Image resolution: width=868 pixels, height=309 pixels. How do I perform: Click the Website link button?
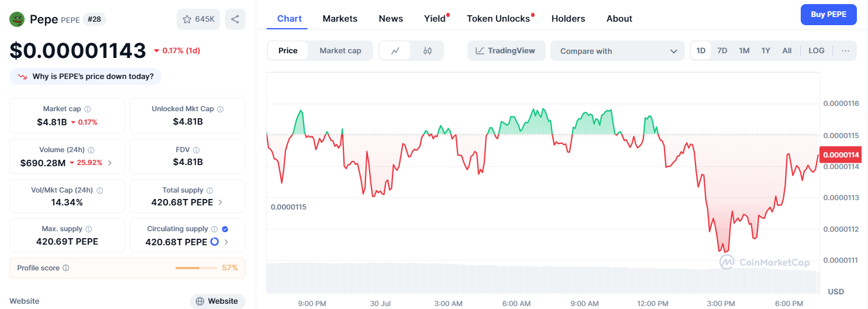(x=218, y=301)
